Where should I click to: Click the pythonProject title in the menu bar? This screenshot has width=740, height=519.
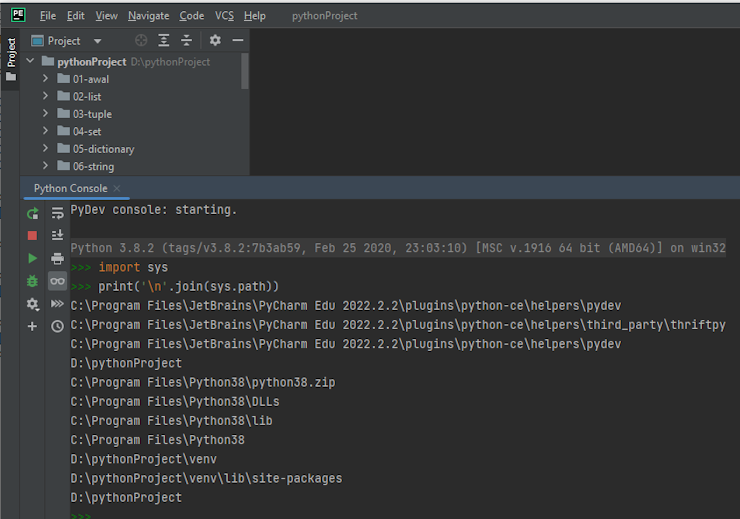click(325, 16)
